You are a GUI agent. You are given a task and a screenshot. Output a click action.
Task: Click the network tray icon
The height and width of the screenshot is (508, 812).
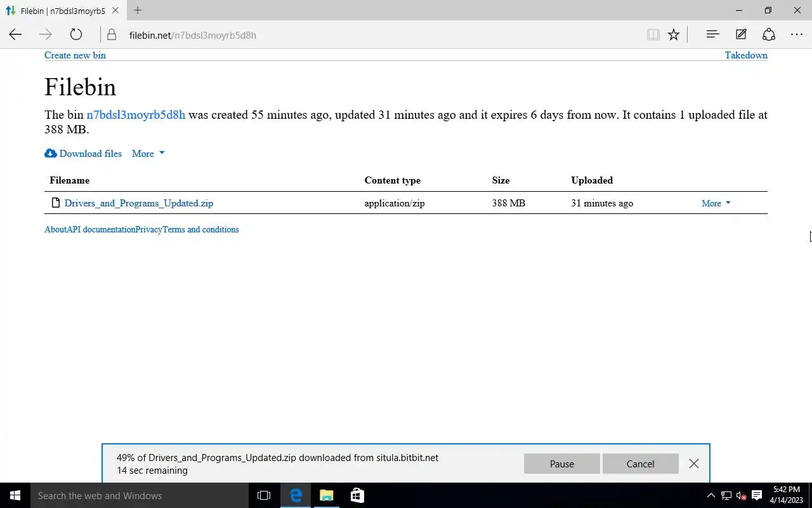coord(726,495)
